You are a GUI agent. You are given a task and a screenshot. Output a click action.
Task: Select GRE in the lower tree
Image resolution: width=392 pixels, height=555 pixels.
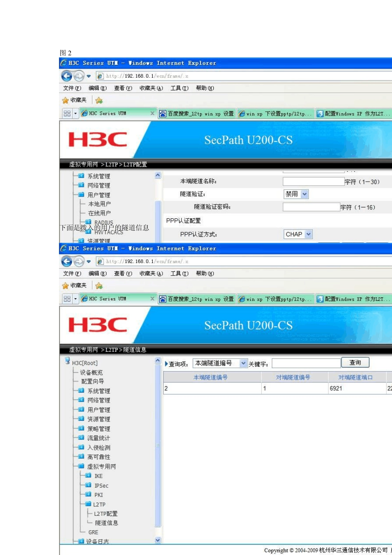click(93, 532)
